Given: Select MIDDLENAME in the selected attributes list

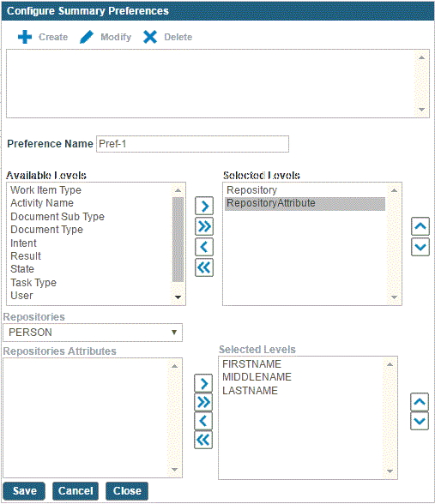Looking at the screenshot, I should tap(257, 377).
